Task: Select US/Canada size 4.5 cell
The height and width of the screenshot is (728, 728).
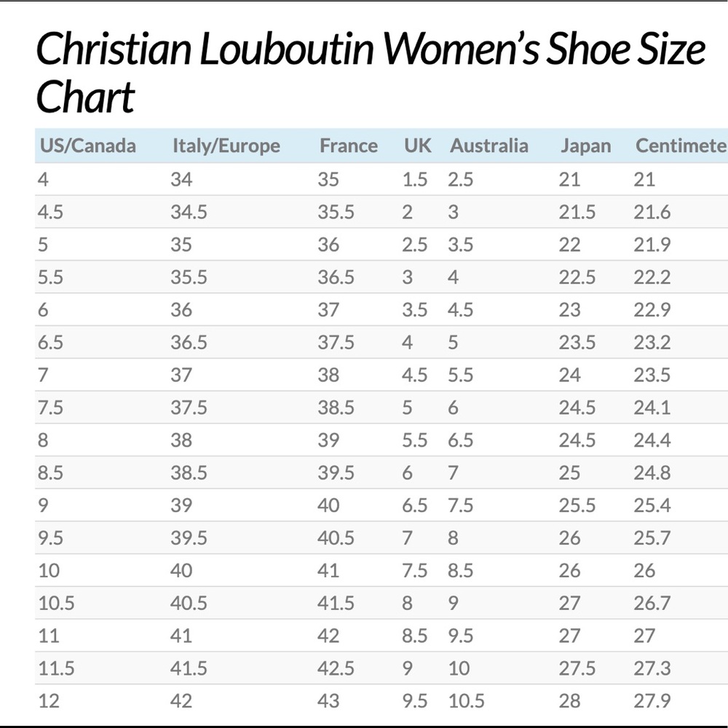Action: 50,212
